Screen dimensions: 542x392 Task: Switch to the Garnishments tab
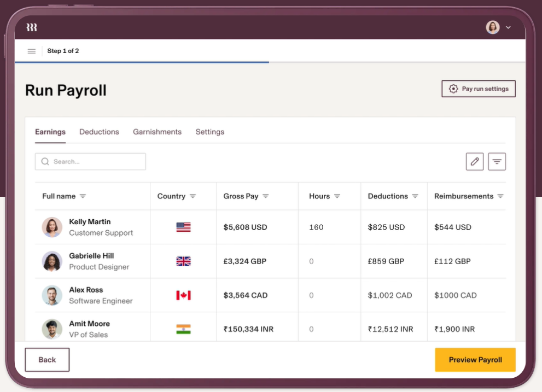[x=157, y=132]
